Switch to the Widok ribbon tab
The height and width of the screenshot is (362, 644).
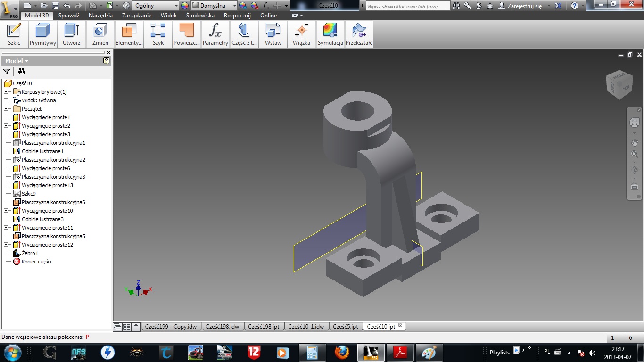click(169, 16)
